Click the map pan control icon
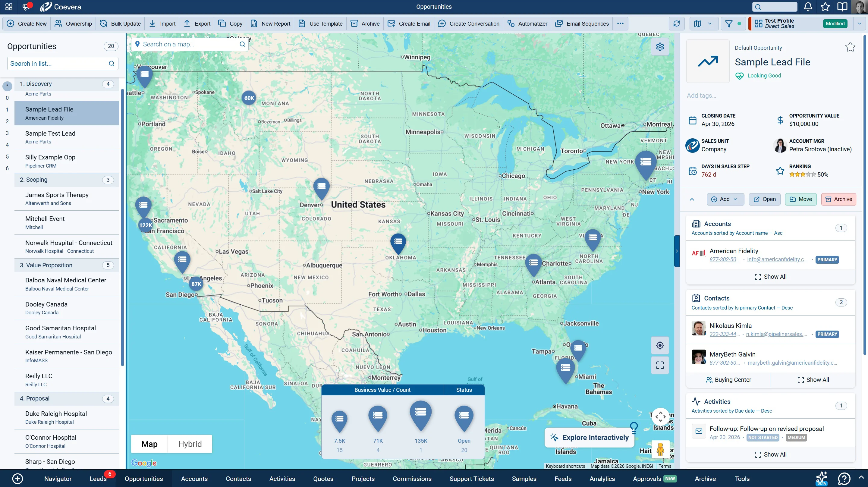The height and width of the screenshot is (487, 868). (660, 416)
